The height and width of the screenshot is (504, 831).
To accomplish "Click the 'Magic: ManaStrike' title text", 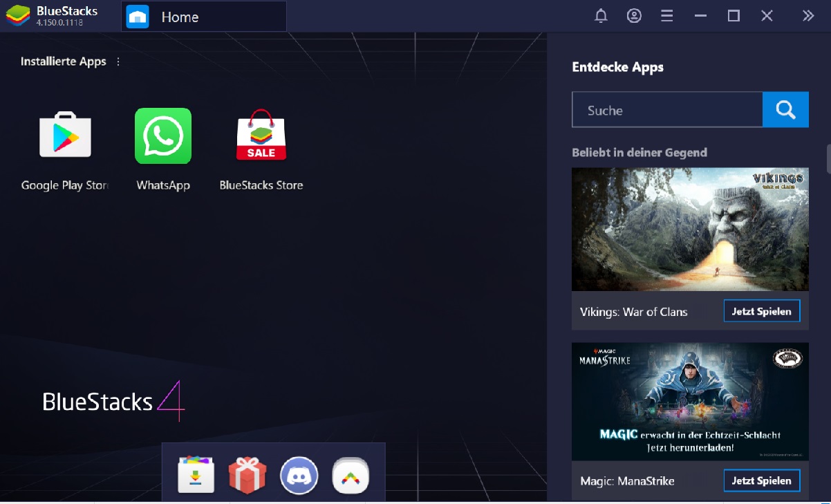I will pyautogui.click(x=627, y=481).
